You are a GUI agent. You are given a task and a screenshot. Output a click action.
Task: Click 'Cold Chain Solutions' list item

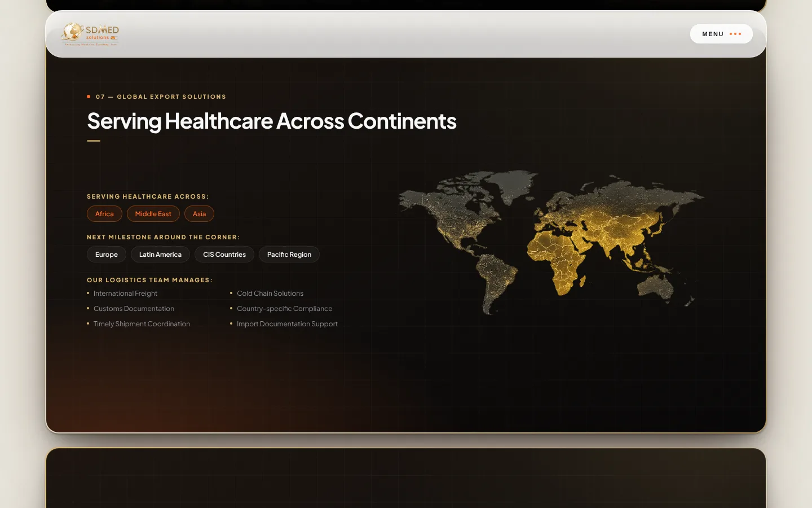point(270,294)
